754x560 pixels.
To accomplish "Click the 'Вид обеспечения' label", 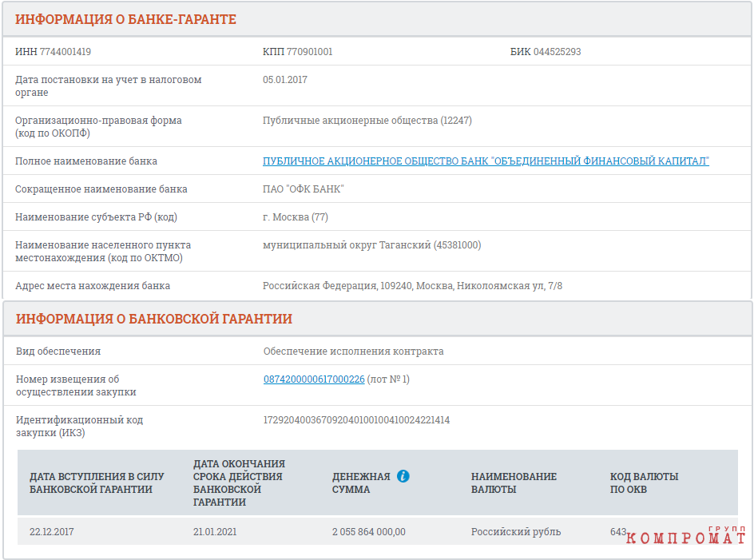I will (x=58, y=351).
